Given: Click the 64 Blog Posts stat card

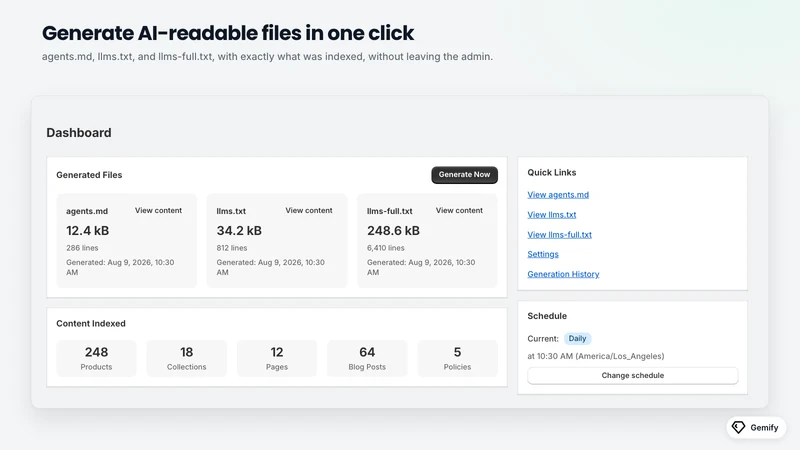Looking at the screenshot, I should 367,358.
